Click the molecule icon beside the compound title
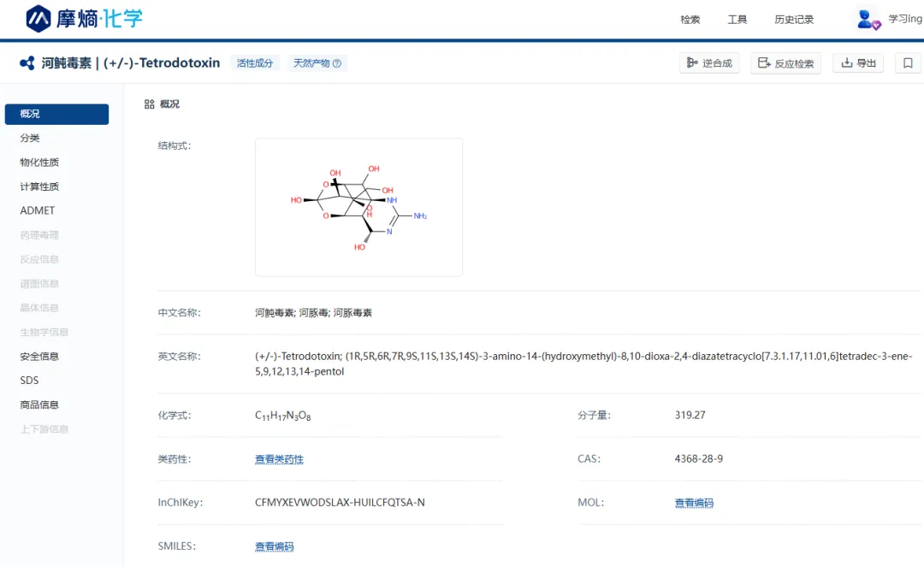924x567 pixels. (x=27, y=63)
